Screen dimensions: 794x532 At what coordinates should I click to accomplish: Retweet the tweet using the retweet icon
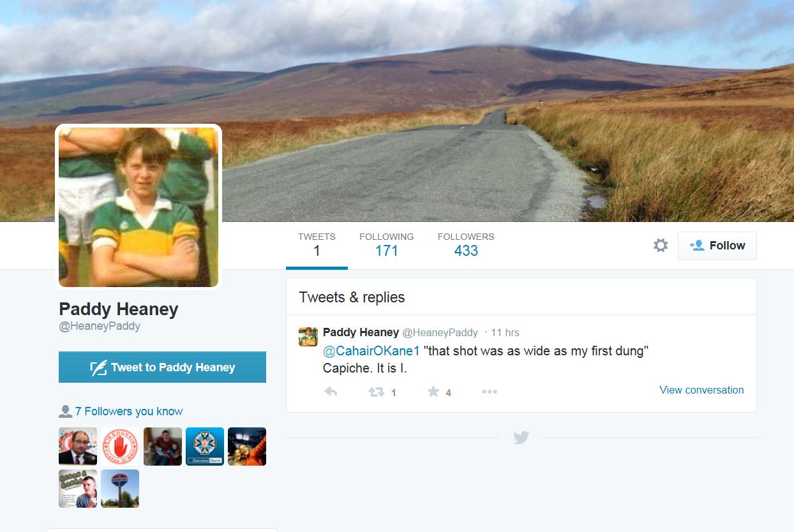point(377,392)
